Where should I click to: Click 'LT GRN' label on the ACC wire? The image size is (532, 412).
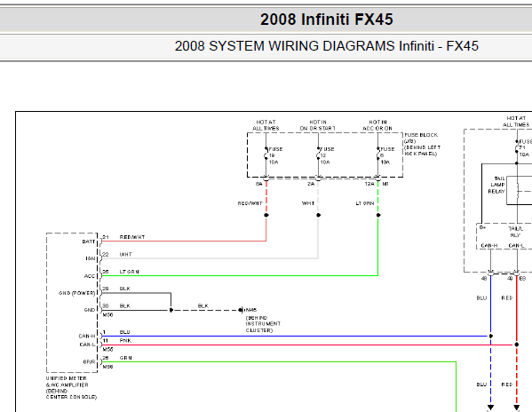coord(130,272)
